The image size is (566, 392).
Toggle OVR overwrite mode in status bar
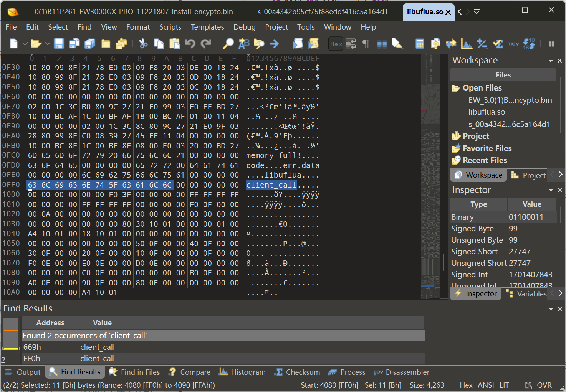point(544,385)
